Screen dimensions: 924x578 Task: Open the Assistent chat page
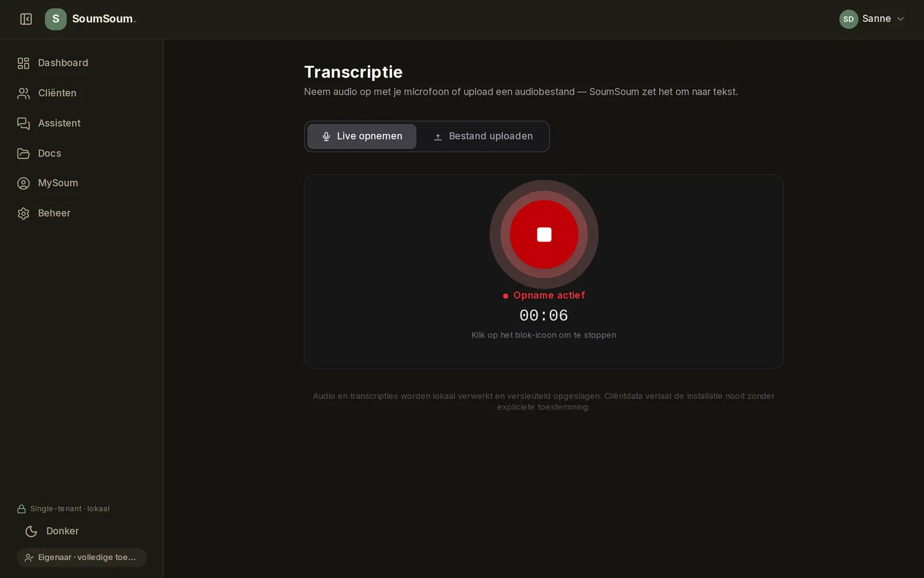click(81, 123)
